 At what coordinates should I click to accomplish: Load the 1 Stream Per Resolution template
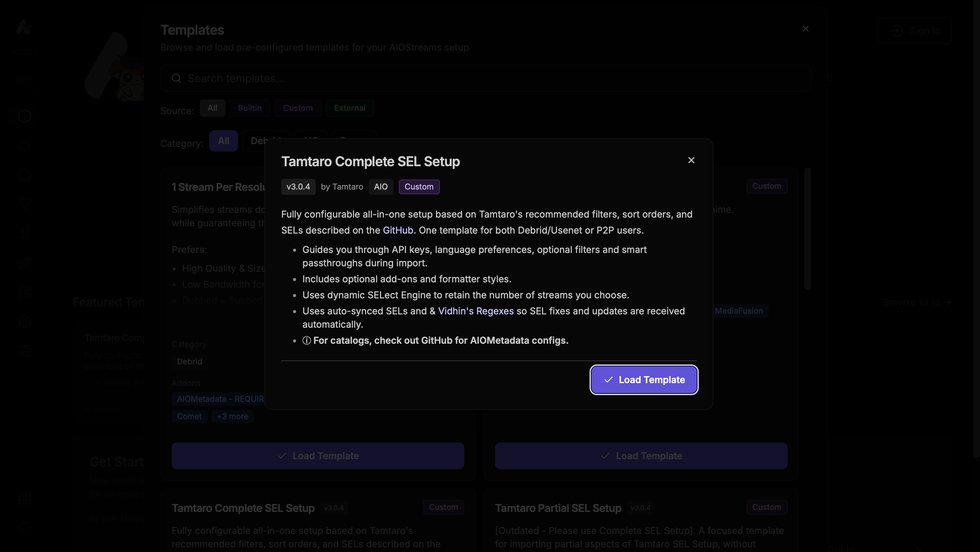(x=318, y=456)
